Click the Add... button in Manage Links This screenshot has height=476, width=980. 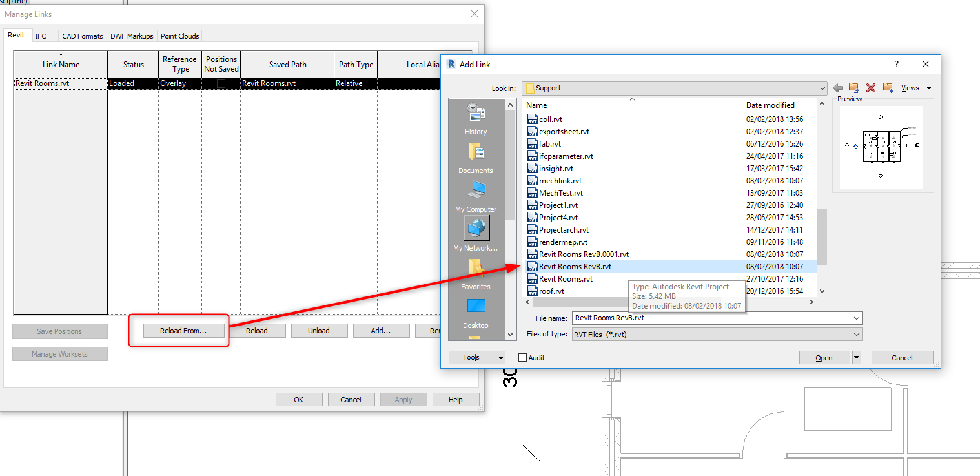click(x=381, y=331)
